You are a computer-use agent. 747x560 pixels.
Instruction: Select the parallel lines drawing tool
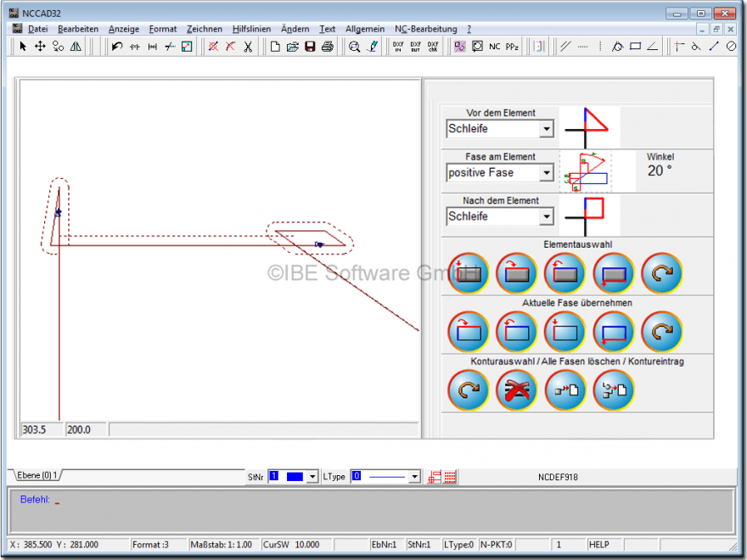pos(565,47)
